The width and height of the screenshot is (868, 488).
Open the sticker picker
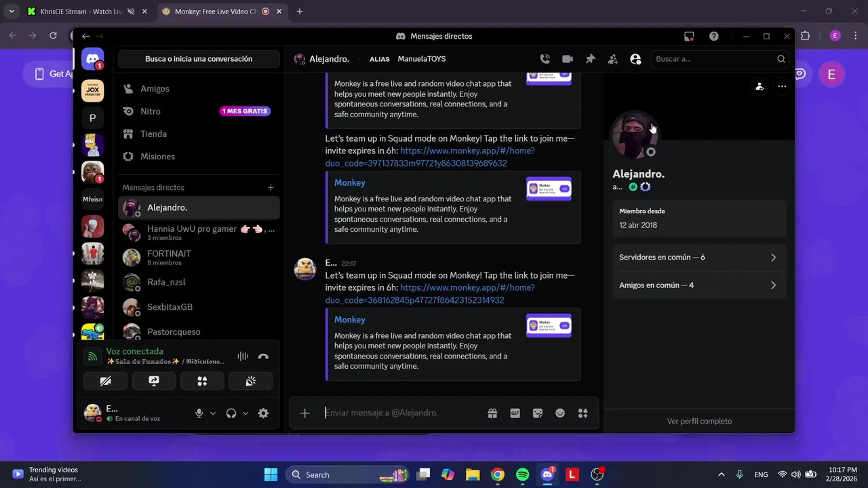pos(538,413)
